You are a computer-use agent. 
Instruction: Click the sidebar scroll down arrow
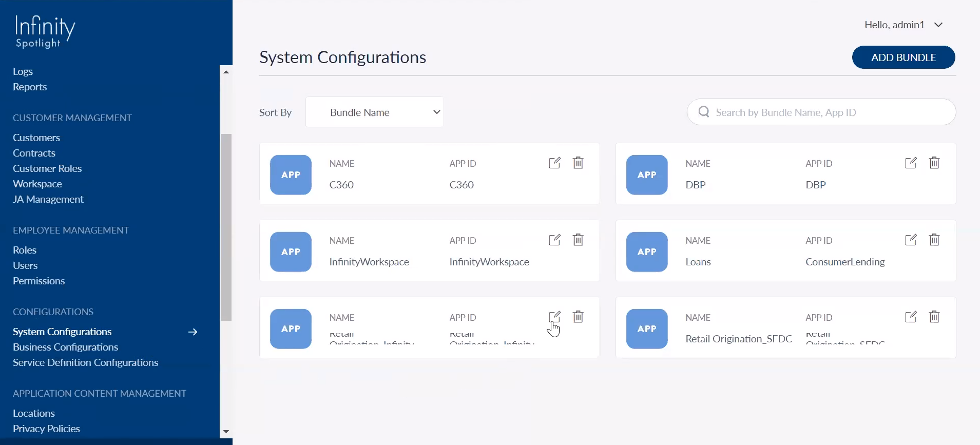[226, 432]
